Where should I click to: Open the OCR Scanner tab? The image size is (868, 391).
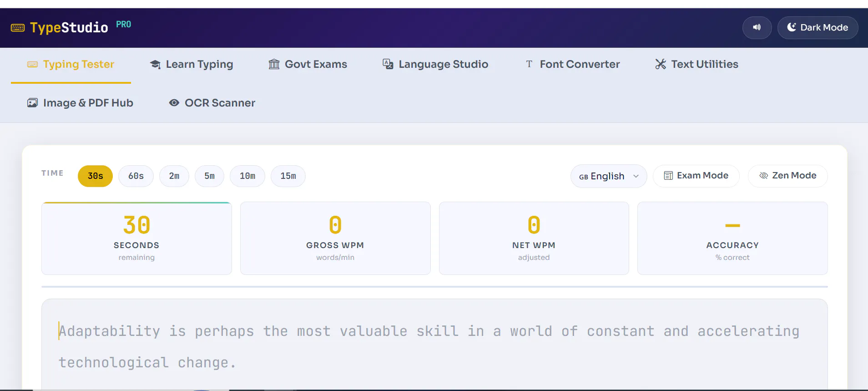(x=212, y=103)
